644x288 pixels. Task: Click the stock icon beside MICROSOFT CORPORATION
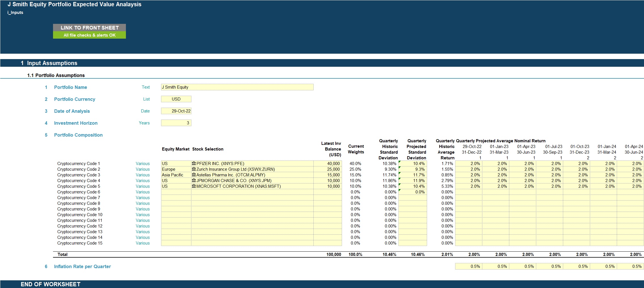point(194,186)
